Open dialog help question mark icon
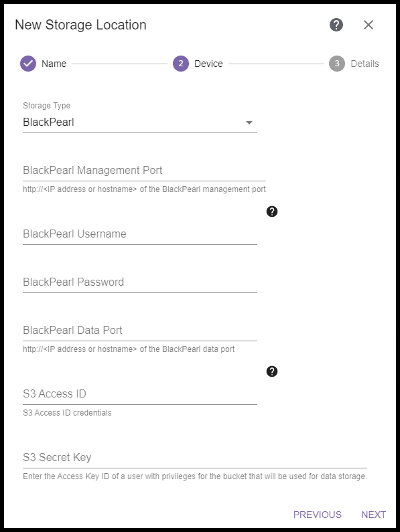This screenshot has width=400, height=532. pos(336,25)
